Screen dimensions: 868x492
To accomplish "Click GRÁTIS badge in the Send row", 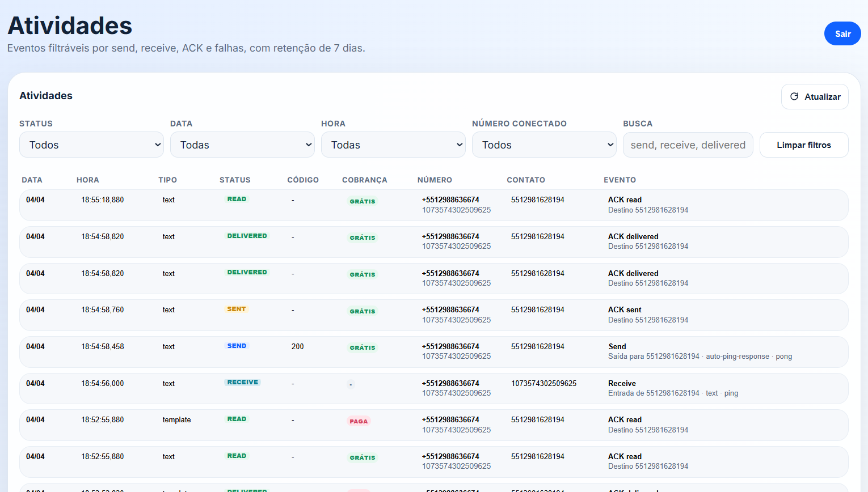I will point(363,347).
